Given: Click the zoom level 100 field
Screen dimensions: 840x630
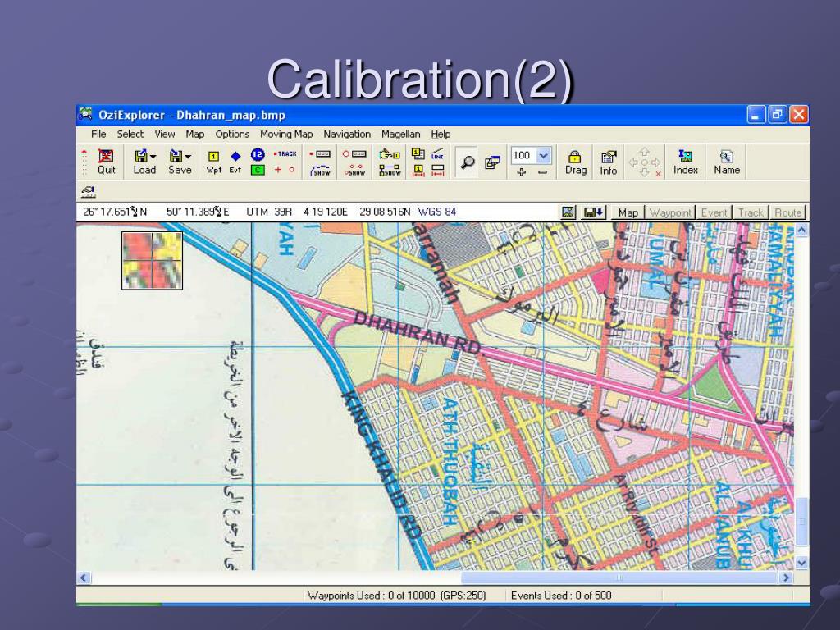Looking at the screenshot, I should click(x=523, y=155).
